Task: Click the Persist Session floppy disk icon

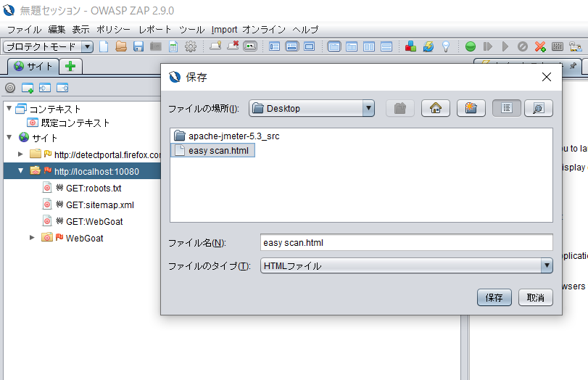Action: click(x=138, y=46)
